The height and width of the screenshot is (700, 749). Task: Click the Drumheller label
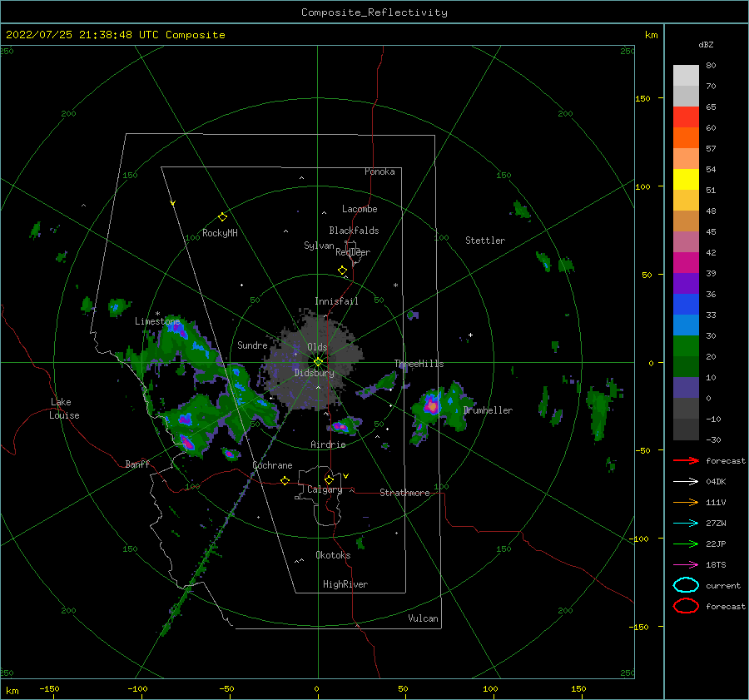tap(488, 410)
